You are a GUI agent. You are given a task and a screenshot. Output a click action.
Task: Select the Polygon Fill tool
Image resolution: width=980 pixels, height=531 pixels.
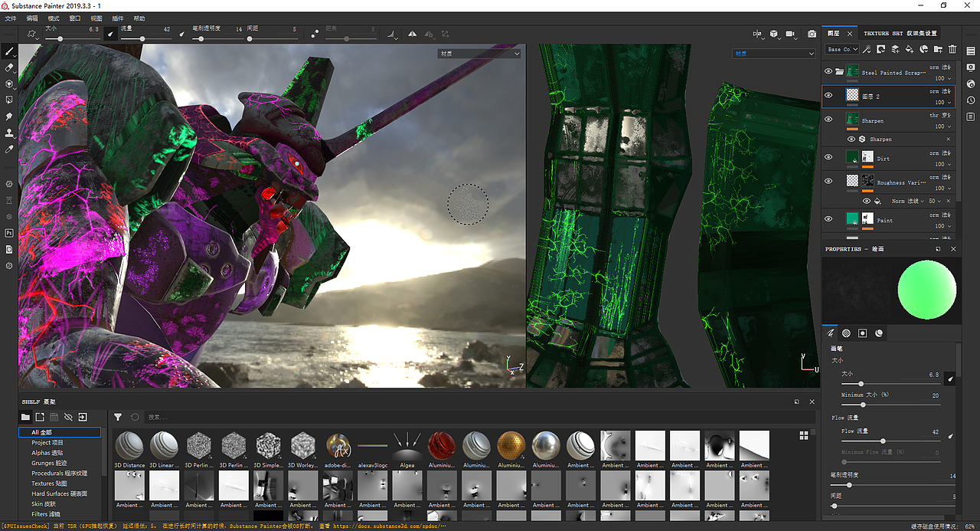click(9, 100)
